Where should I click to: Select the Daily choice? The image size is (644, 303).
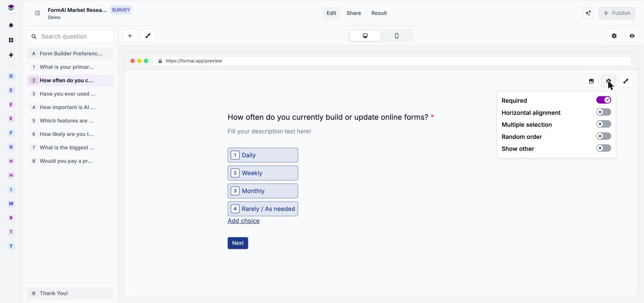[x=263, y=155]
